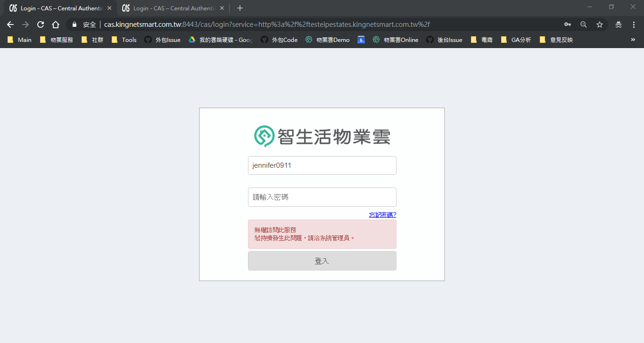Switch to the second Login - CAS tab
Screen dimensions: 644x343
172,8
